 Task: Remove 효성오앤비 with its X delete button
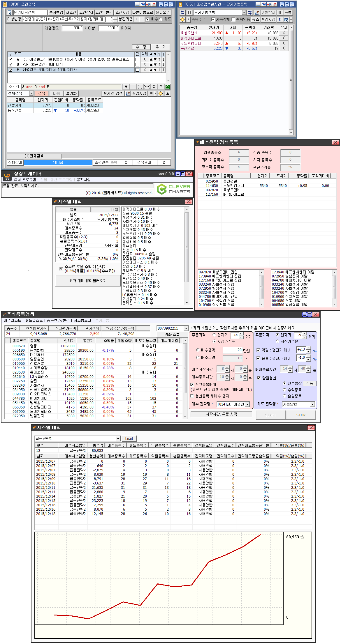[x=284, y=33]
